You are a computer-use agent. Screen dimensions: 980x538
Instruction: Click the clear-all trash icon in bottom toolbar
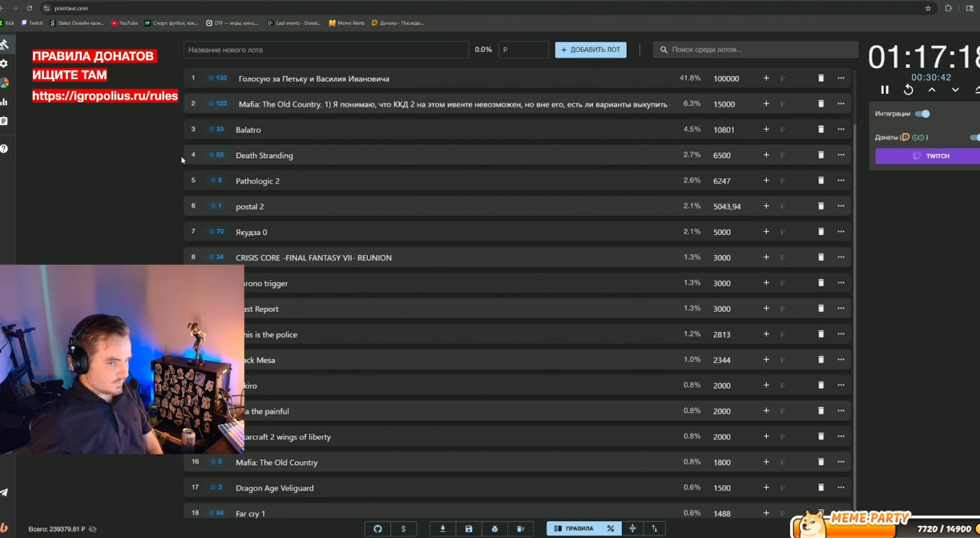click(520, 529)
